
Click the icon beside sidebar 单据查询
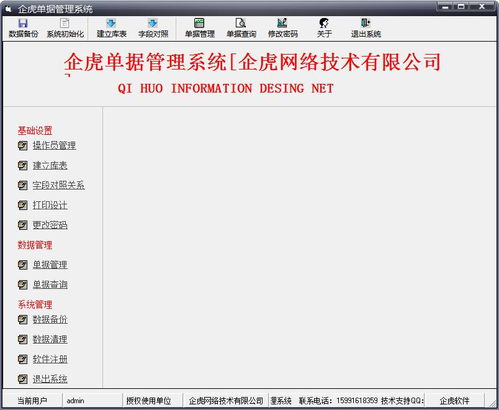coord(23,285)
